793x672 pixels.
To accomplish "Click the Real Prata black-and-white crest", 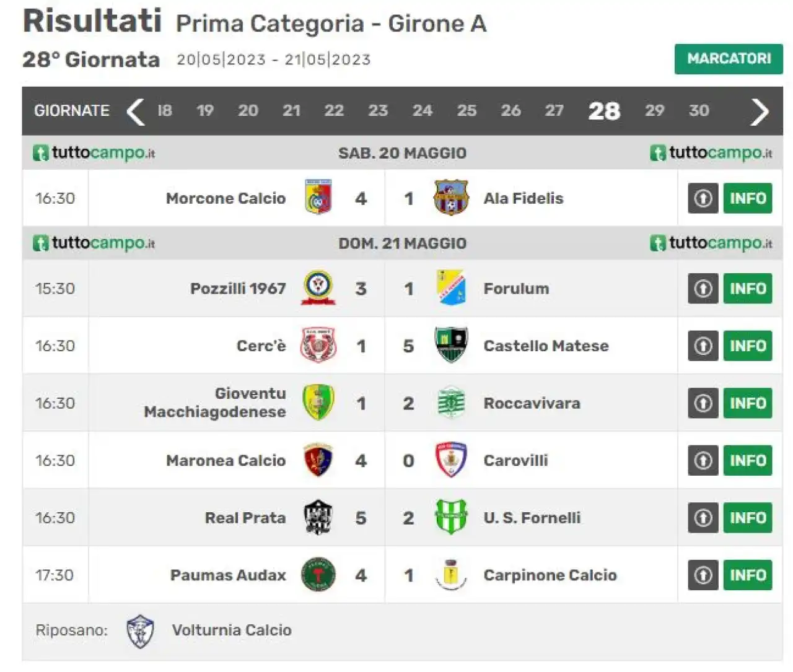I will coord(318,517).
